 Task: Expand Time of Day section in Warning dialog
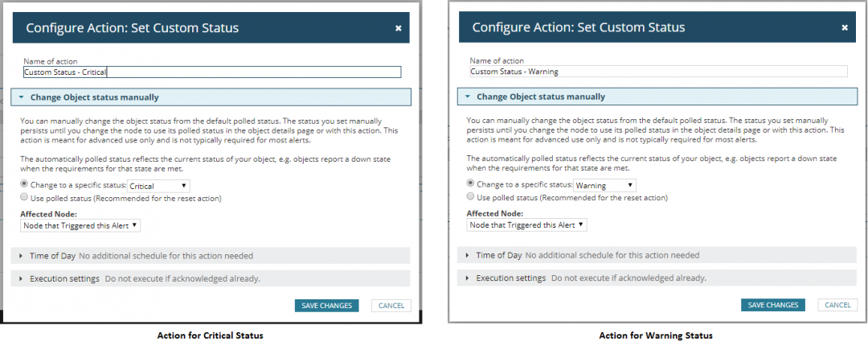[x=657, y=255]
